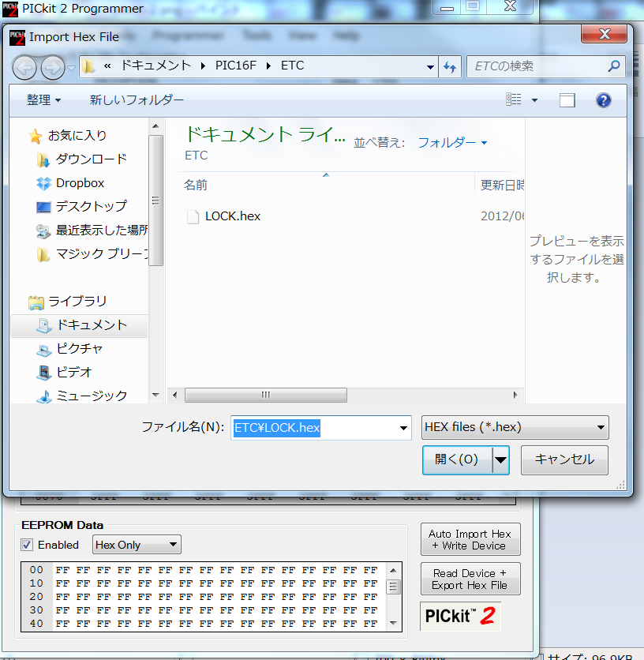Open the Hex Only dropdown in EEPROM Data
The image size is (644, 660).
[x=137, y=545]
